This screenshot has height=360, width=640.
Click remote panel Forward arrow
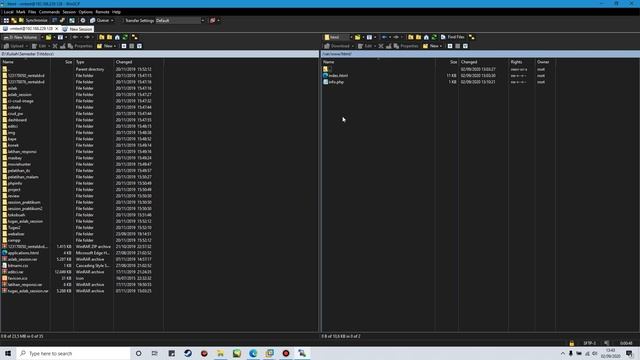pyautogui.click(x=397, y=37)
